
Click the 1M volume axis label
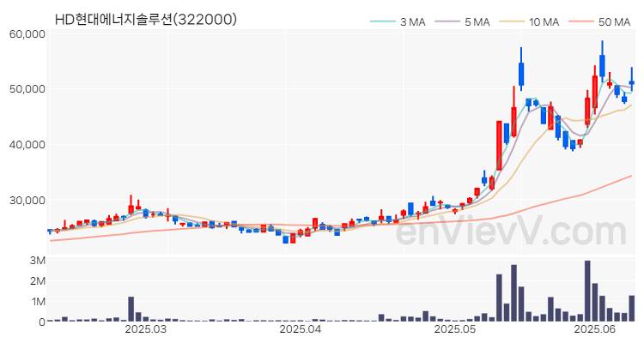(38, 302)
